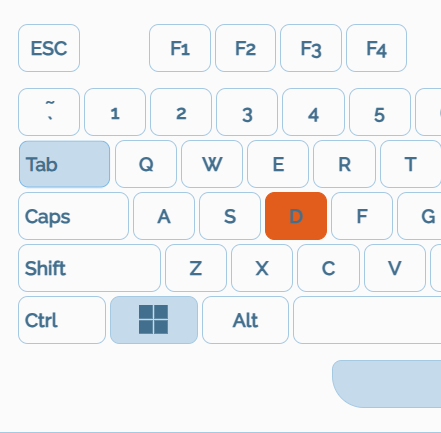This screenshot has height=433, width=441.
Task: Click the tilde backtick key
Action: click(x=49, y=112)
